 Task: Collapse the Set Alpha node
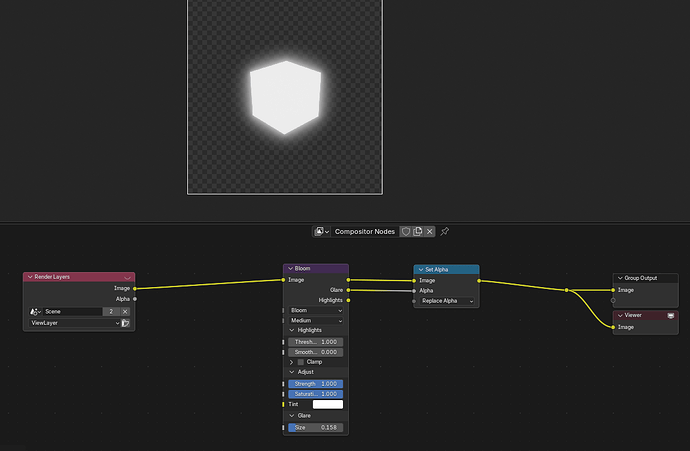point(421,270)
